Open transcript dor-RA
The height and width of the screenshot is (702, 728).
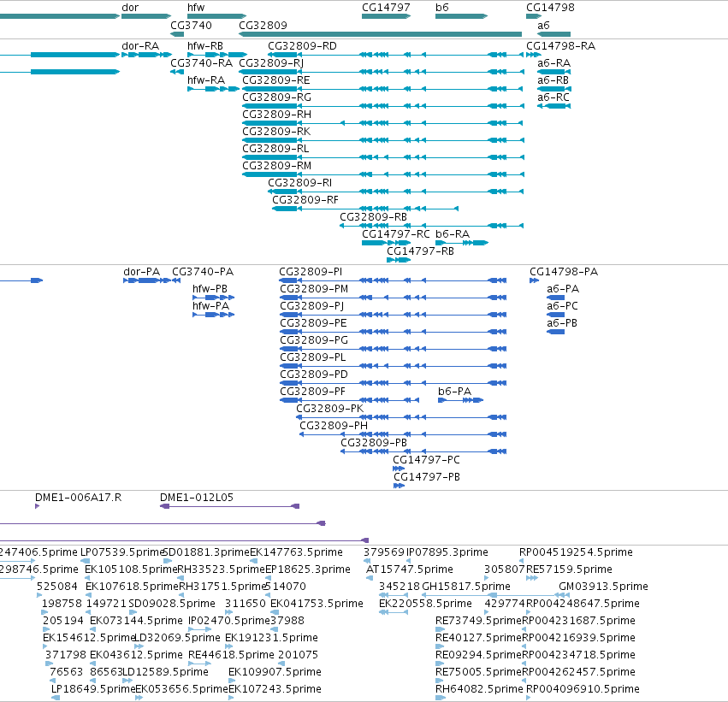pos(140,46)
